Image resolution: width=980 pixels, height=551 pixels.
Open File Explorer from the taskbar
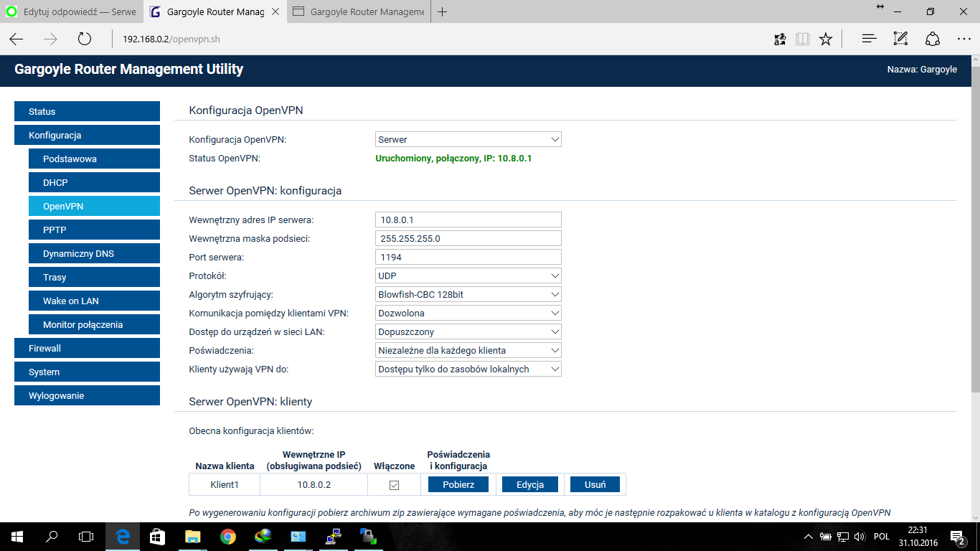coord(192,536)
